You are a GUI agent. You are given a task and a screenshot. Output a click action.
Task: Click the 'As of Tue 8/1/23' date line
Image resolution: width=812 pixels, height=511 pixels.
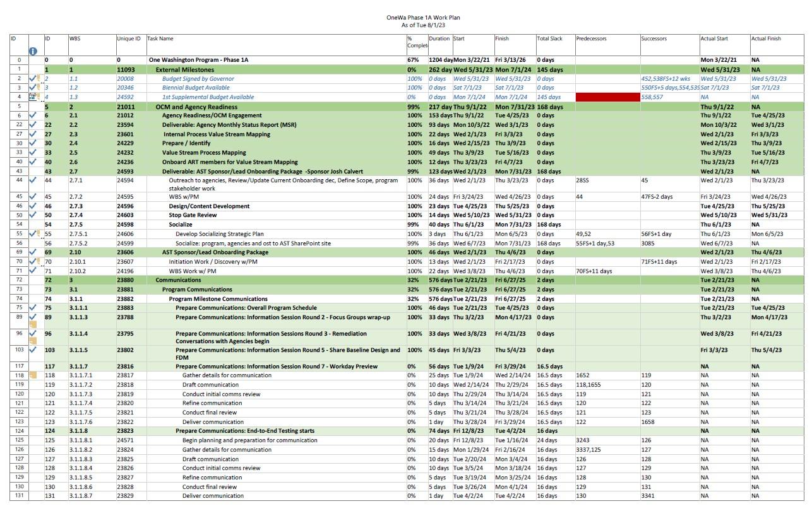pos(423,25)
